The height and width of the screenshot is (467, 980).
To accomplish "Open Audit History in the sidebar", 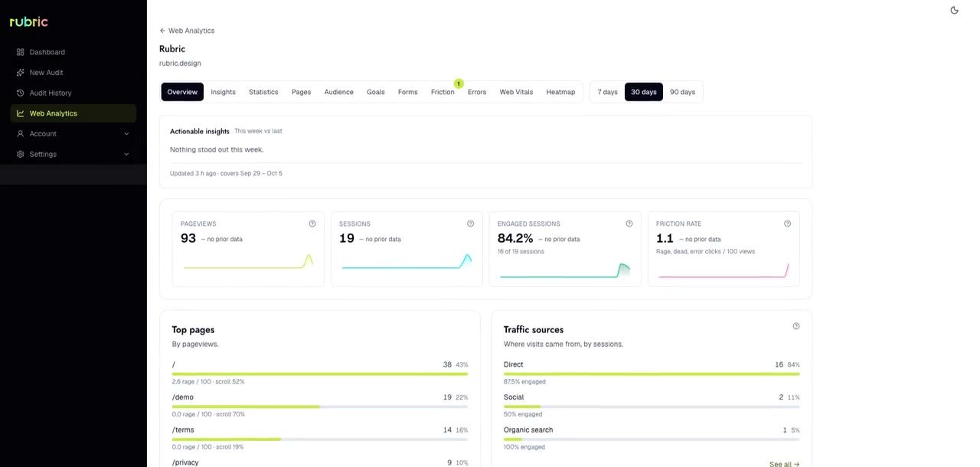I will (x=73, y=93).
